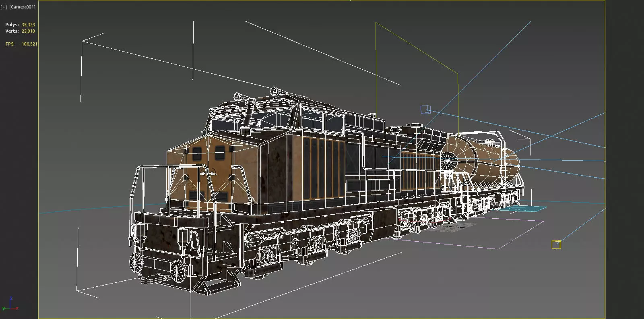Open the [+] viewport general menu
Image resolution: width=644 pixels, height=319 pixels.
(4, 7)
